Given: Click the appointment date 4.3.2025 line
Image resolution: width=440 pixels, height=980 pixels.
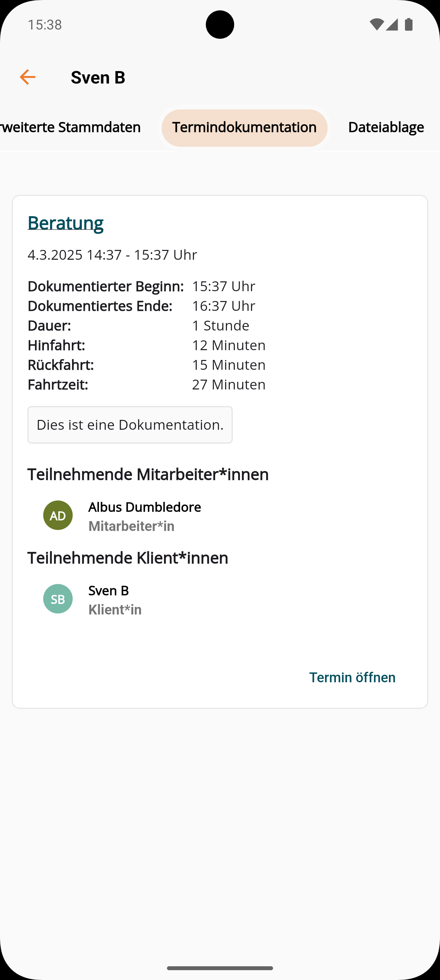Looking at the screenshot, I should coord(112,255).
